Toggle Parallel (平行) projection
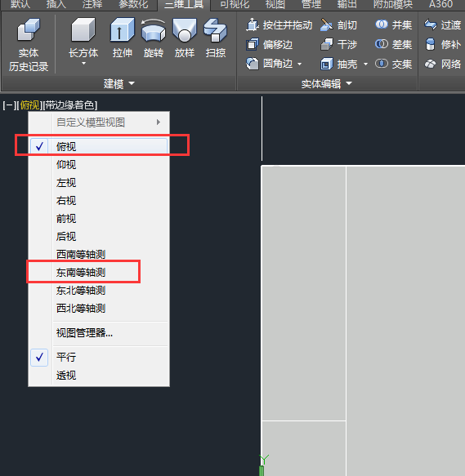465x476 pixels. click(x=99, y=358)
